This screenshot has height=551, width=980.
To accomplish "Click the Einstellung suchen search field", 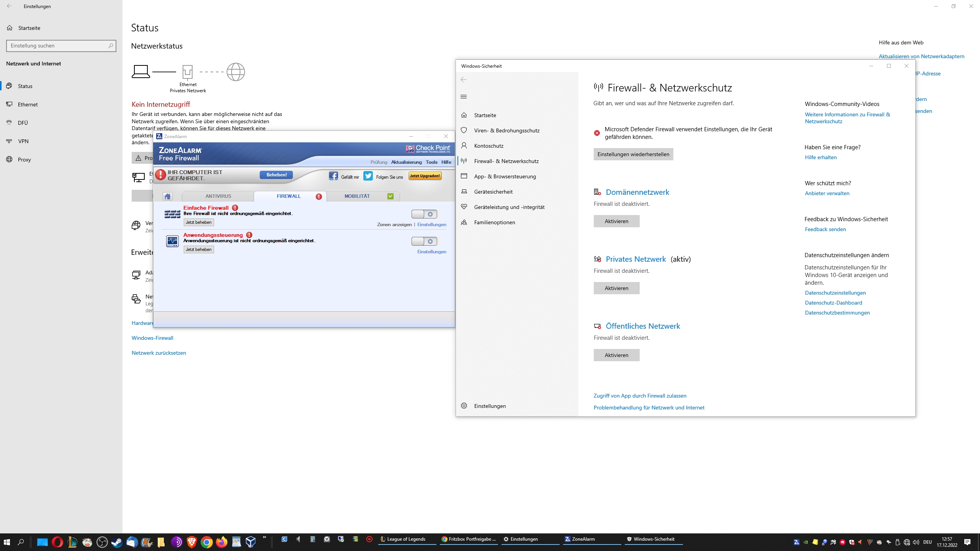I will 57,46.
